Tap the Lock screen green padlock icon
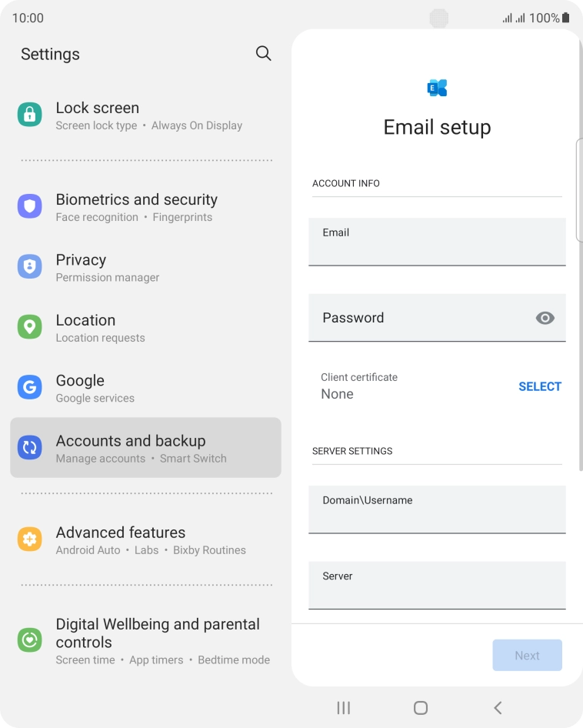The image size is (583, 728). pyautogui.click(x=30, y=115)
